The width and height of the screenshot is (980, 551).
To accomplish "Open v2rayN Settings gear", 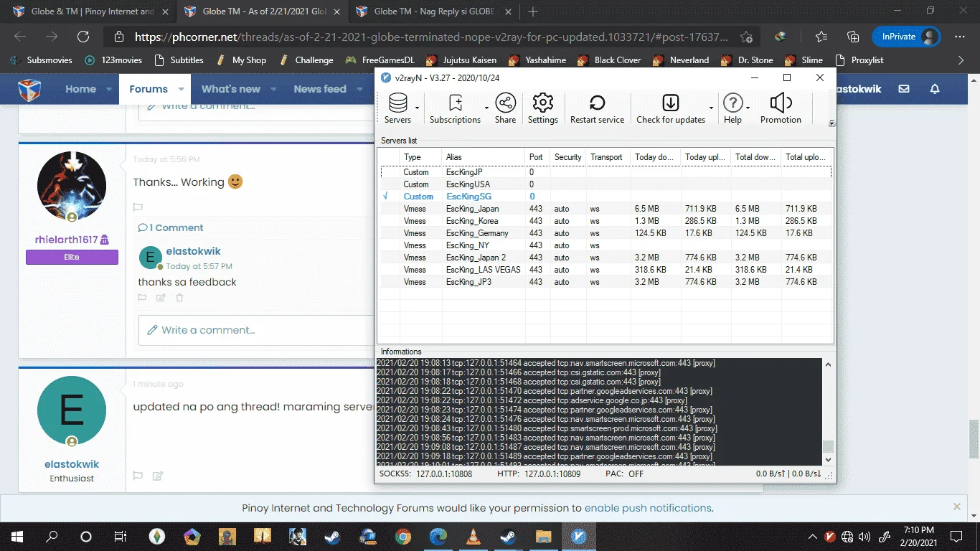I will [543, 109].
